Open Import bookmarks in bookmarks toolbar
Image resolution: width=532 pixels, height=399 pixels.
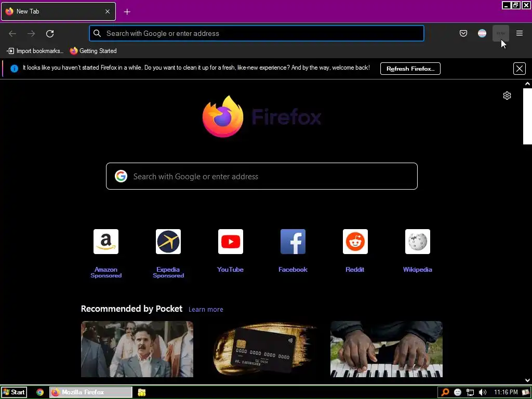point(35,51)
